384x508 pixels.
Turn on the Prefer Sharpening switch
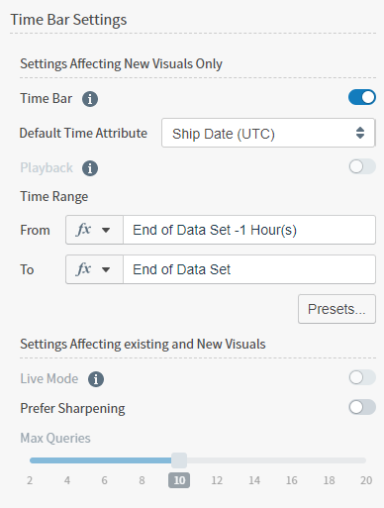362,407
